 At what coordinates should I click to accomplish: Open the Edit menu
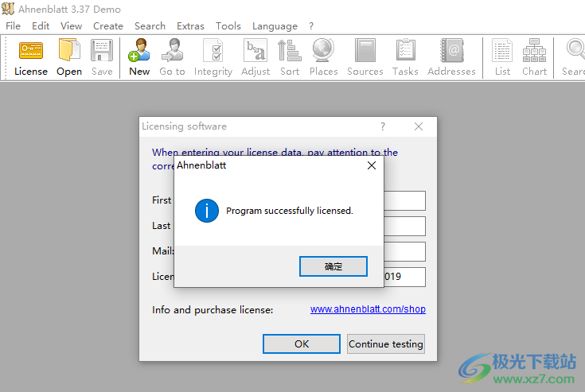click(41, 26)
